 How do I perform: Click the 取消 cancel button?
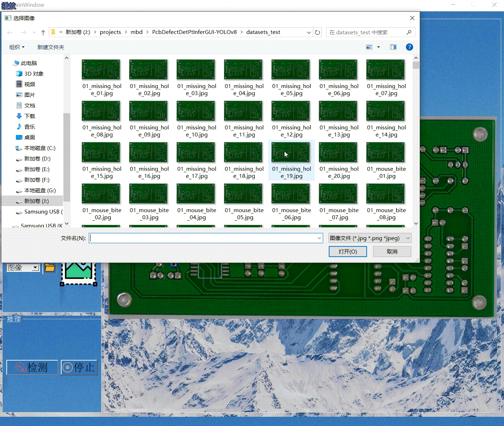tap(392, 251)
